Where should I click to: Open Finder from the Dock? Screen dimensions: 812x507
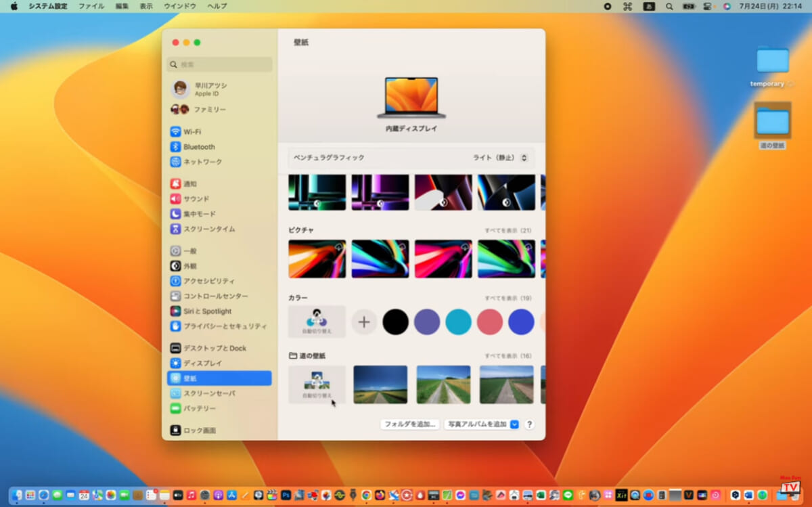click(x=18, y=495)
